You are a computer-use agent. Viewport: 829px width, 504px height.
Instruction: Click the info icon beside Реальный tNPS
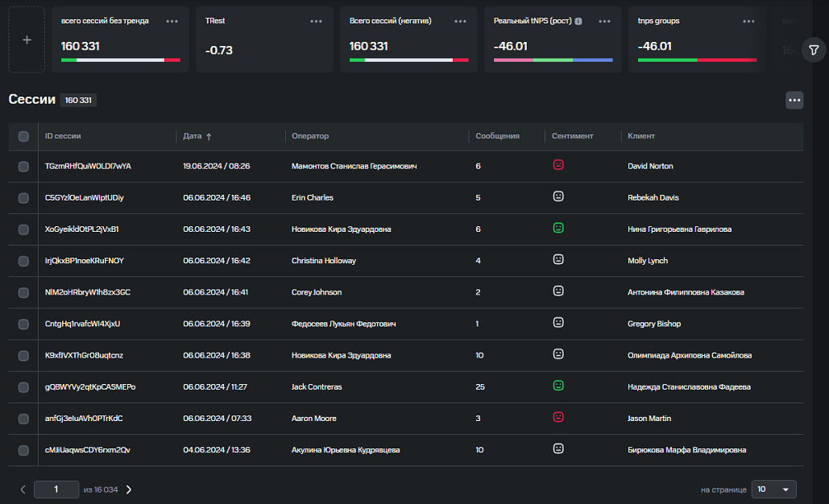pos(578,21)
